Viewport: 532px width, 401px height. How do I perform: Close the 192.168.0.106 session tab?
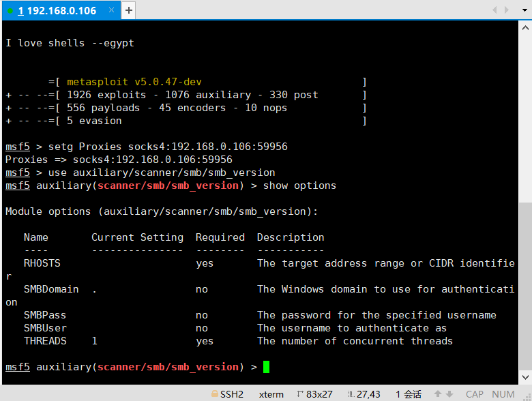(x=110, y=11)
